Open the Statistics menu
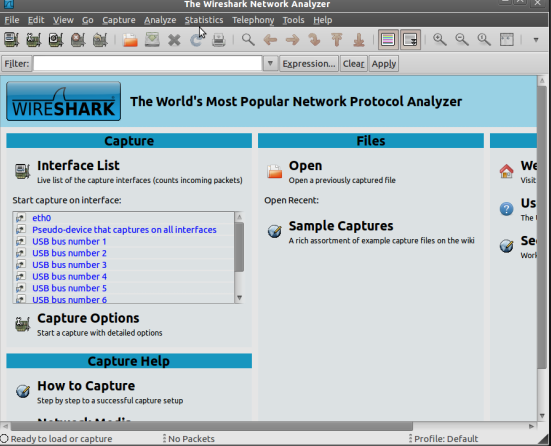This screenshot has width=551, height=446. coord(204,20)
